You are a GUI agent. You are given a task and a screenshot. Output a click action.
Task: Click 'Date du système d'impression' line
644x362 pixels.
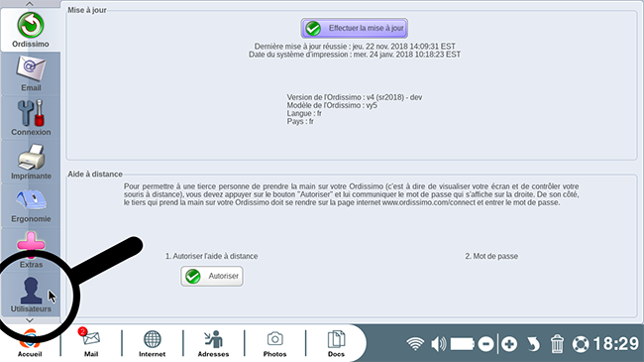coord(355,55)
